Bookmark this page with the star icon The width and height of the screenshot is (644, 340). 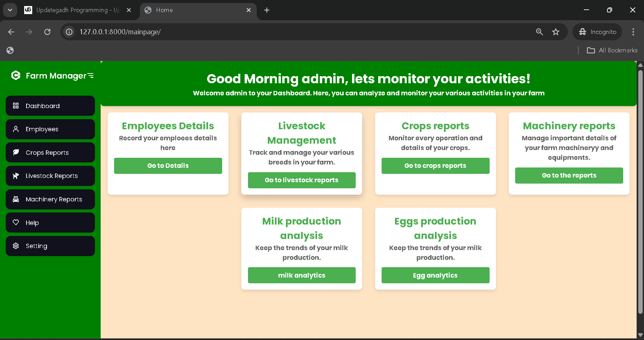(556, 32)
